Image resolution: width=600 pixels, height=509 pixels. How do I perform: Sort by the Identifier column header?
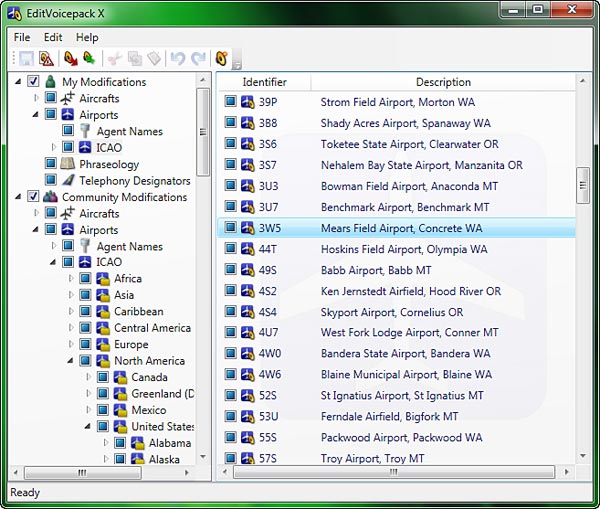(x=264, y=82)
